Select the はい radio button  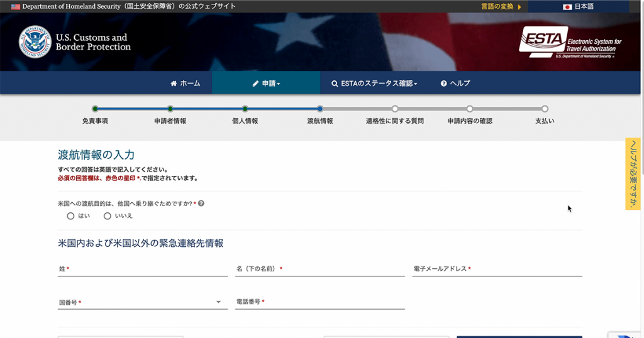(x=70, y=216)
